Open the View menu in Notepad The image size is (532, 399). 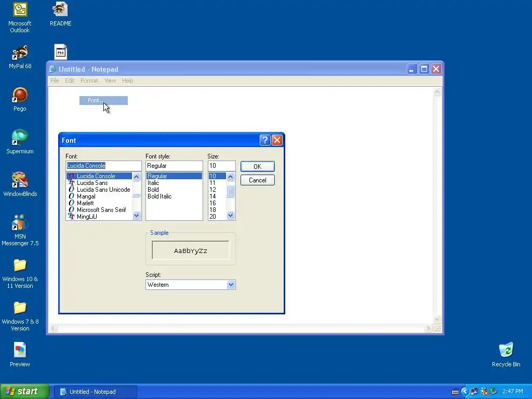click(x=110, y=81)
